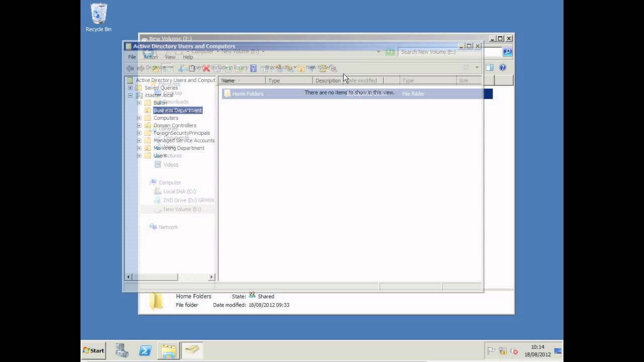Launch Windows PowerShell from the taskbar
The width and height of the screenshot is (644, 362).
pyautogui.click(x=145, y=350)
